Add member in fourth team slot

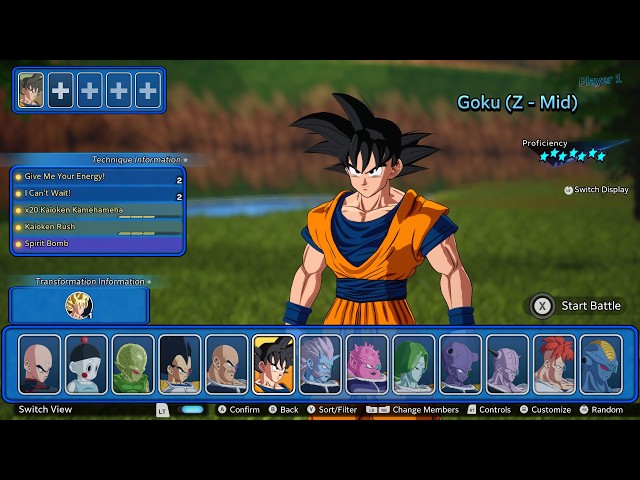click(x=119, y=90)
